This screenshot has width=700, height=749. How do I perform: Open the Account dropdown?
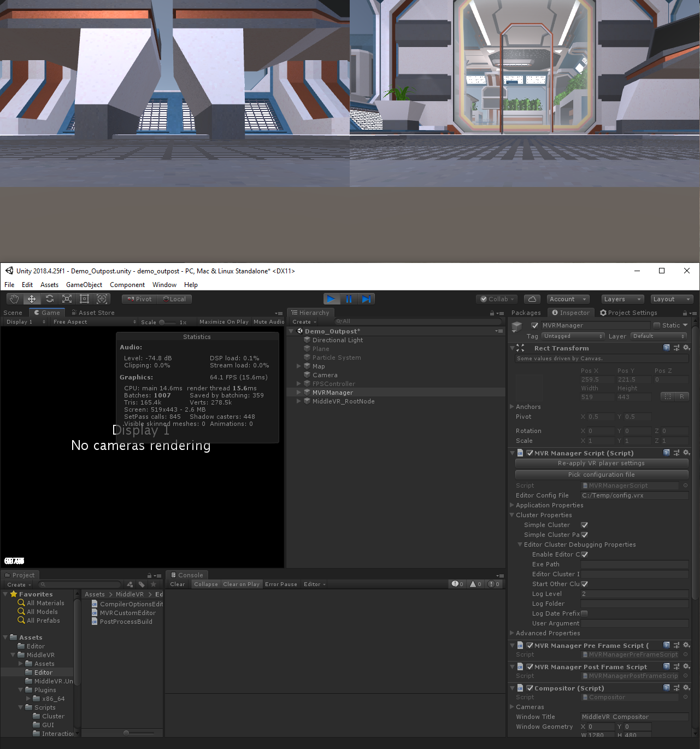click(568, 299)
